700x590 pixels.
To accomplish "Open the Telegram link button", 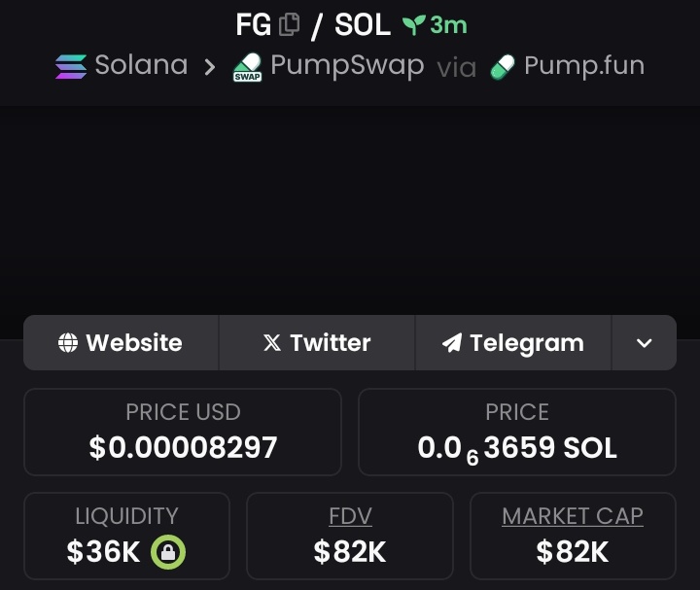I will [x=513, y=343].
